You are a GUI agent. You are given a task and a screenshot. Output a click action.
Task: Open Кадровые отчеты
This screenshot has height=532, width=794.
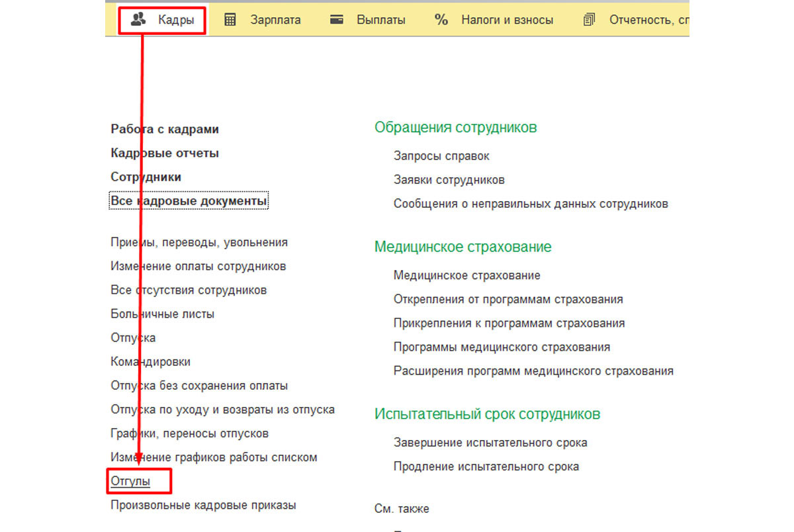pos(165,153)
